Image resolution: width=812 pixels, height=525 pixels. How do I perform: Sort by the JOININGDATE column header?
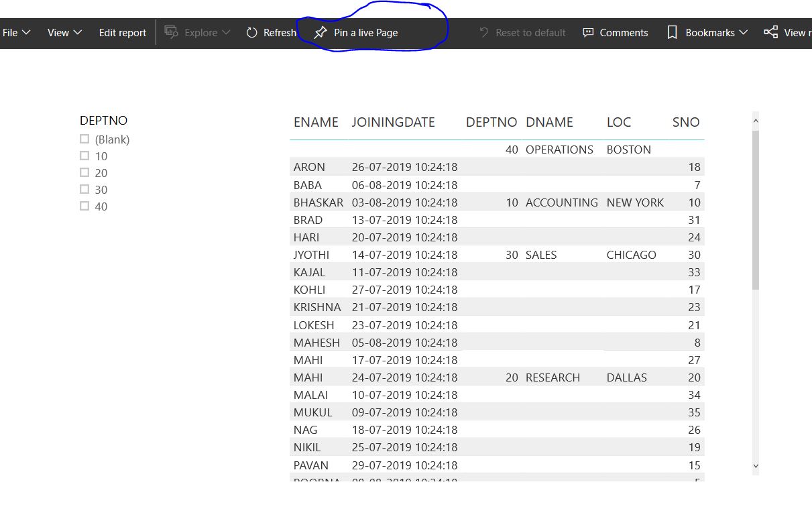click(394, 122)
